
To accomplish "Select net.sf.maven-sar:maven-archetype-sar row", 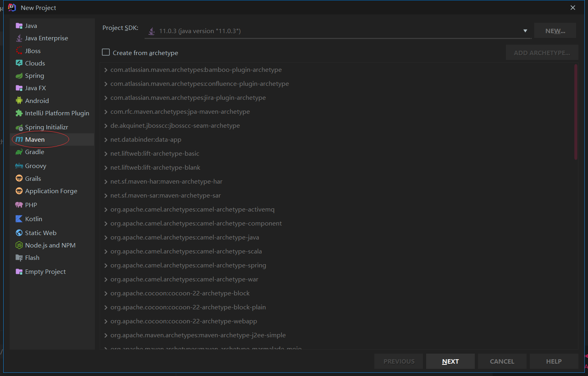I will pos(337,196).
